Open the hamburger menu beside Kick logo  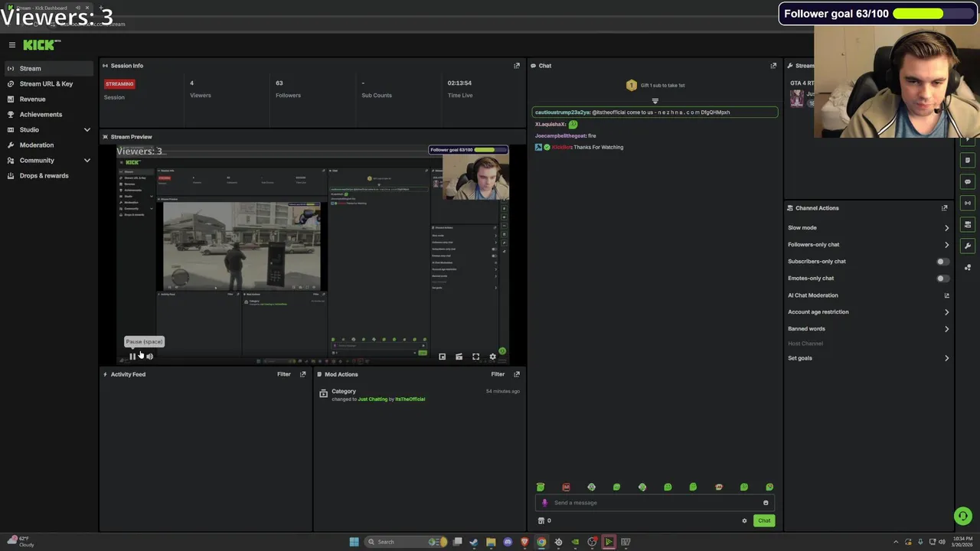point(11,45)
